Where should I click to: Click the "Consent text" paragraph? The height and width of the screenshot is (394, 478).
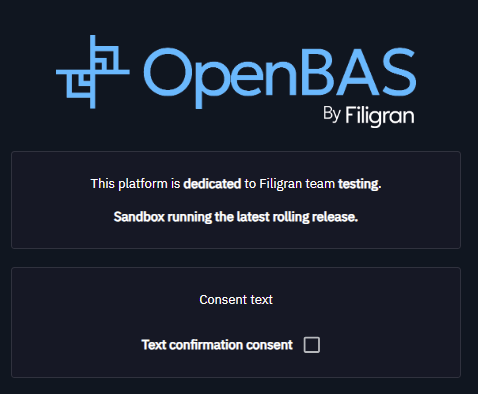coord(236,300)
